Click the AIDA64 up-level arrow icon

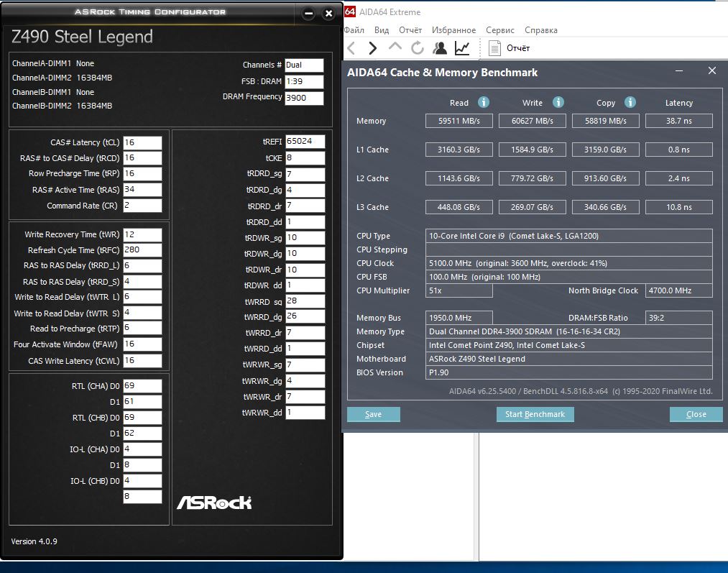point(395,47)
